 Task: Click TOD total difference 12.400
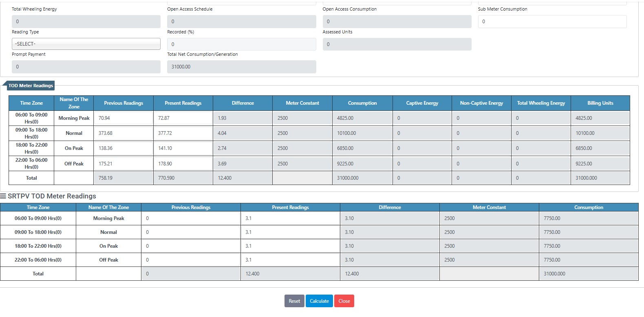coord(243,178)
